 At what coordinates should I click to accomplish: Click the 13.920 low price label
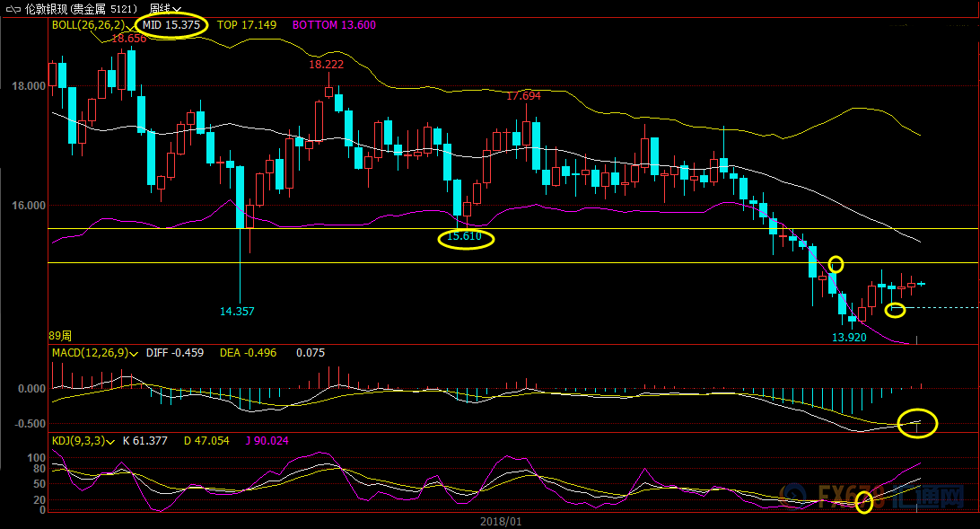point(851,337)
